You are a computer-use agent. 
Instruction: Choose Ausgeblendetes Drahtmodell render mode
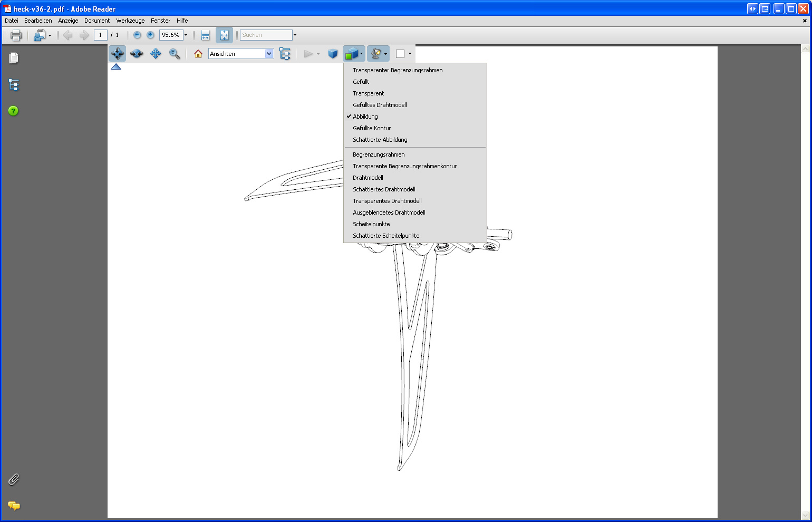(x=415, y=212)
